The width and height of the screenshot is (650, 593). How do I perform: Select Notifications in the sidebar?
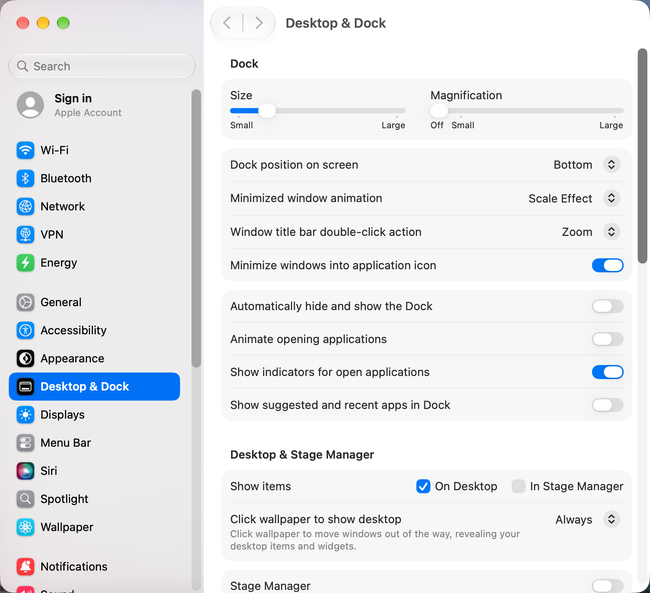click(x=94, y=566)
